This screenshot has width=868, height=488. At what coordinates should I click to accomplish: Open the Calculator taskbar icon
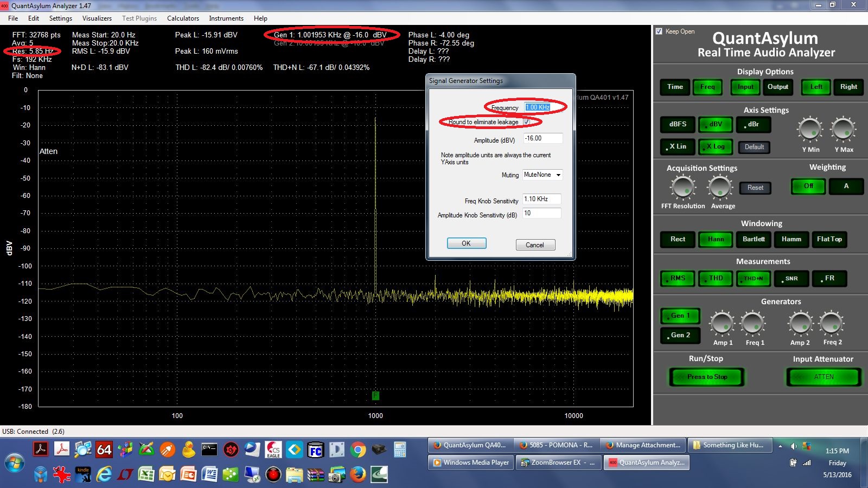pyautogui.click(x=400, y=450)
